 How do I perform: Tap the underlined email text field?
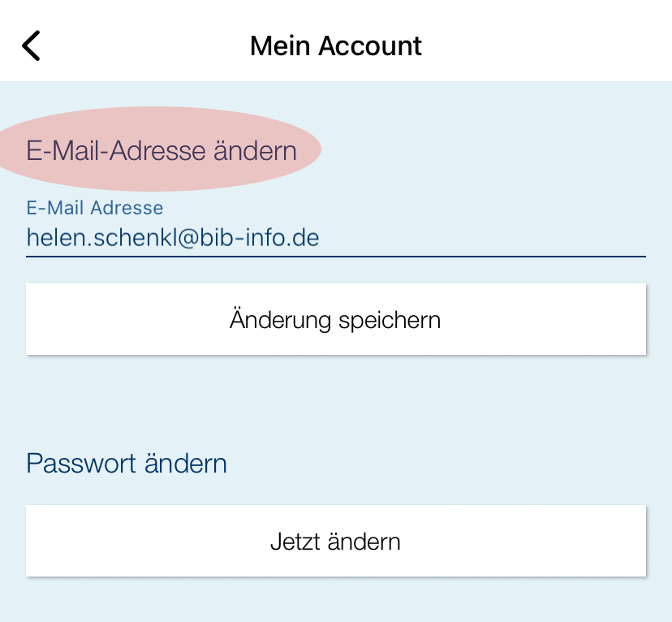pyautogui.click(x=335, y=238)
